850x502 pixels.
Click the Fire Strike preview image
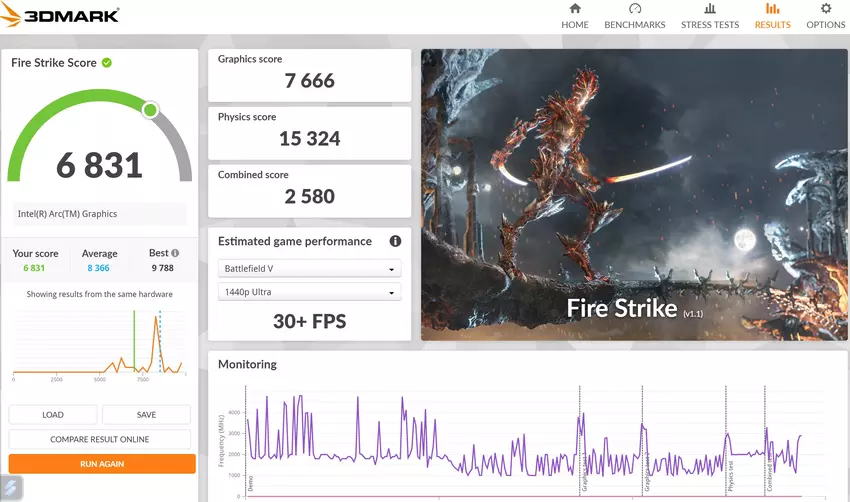point(633,195)
